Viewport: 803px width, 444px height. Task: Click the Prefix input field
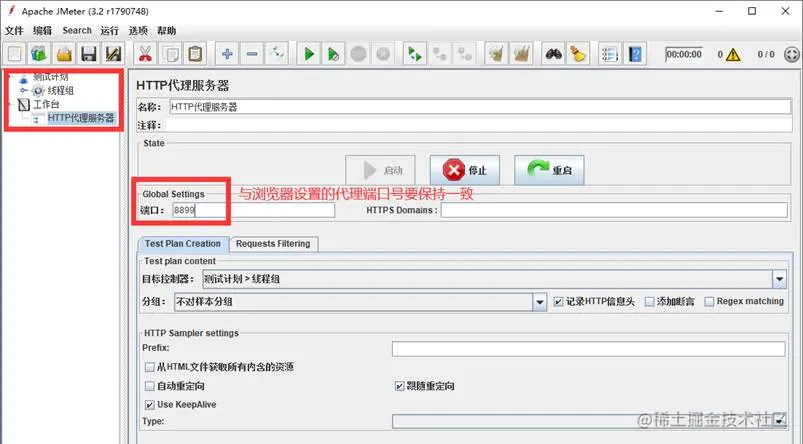point(588,349)
